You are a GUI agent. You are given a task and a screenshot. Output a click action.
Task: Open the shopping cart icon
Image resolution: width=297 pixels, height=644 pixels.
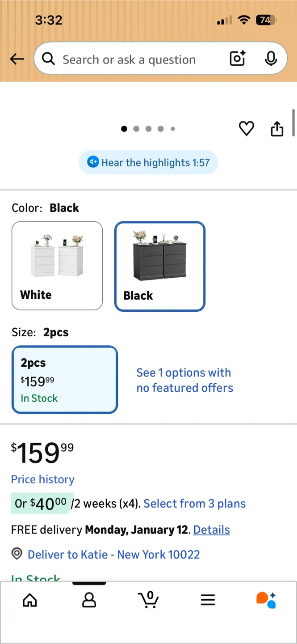coord(148,599)
